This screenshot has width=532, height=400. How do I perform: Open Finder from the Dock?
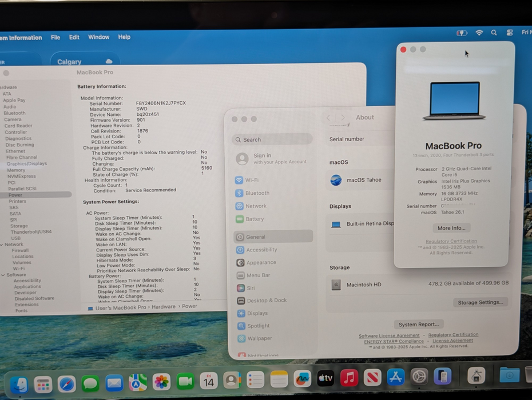coord(19,385)
